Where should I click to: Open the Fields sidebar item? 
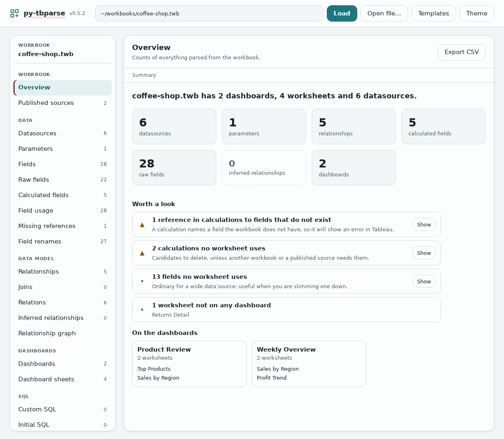coord(63,165)
